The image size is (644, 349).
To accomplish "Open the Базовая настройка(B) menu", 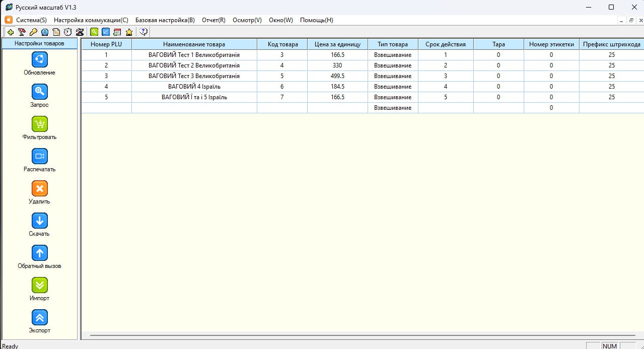I will pos(165,20).
